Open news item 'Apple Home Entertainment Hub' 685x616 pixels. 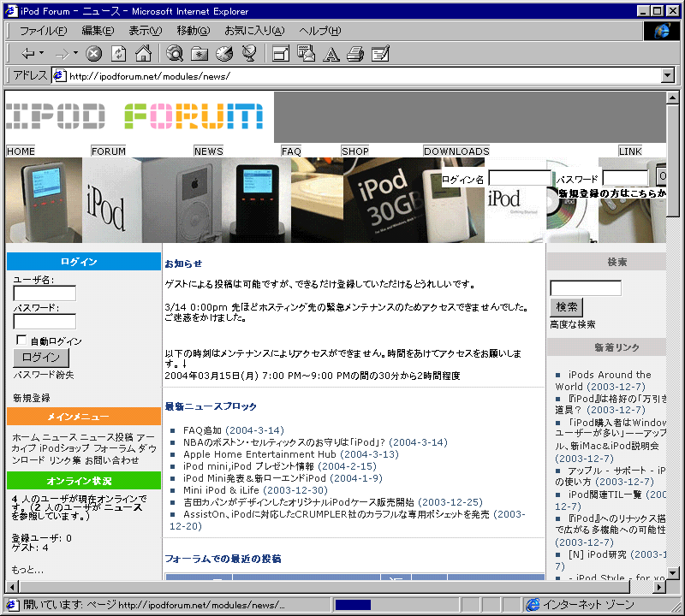[x=259, y=454]
